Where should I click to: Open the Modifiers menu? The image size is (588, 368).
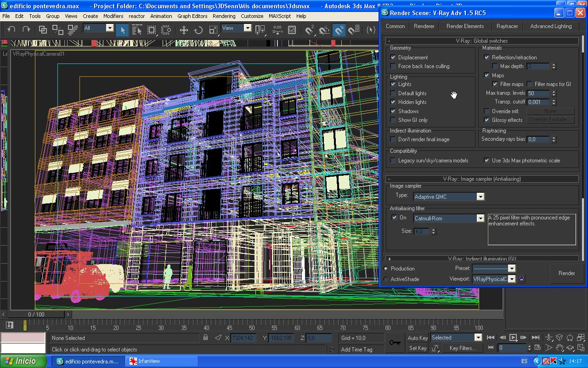tap(113, 16)
